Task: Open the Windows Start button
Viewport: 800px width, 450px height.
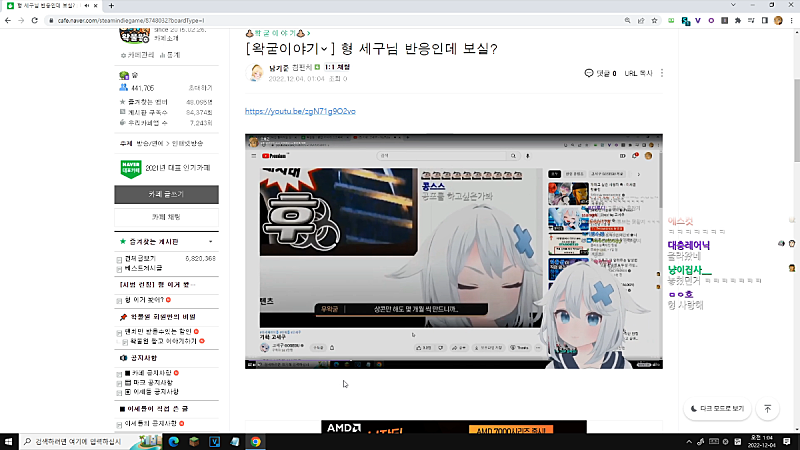Action: (x=9, y=441)
